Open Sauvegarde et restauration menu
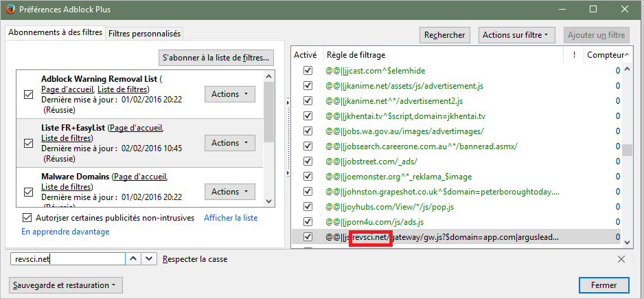644x299 pixels. coord(67,285)
